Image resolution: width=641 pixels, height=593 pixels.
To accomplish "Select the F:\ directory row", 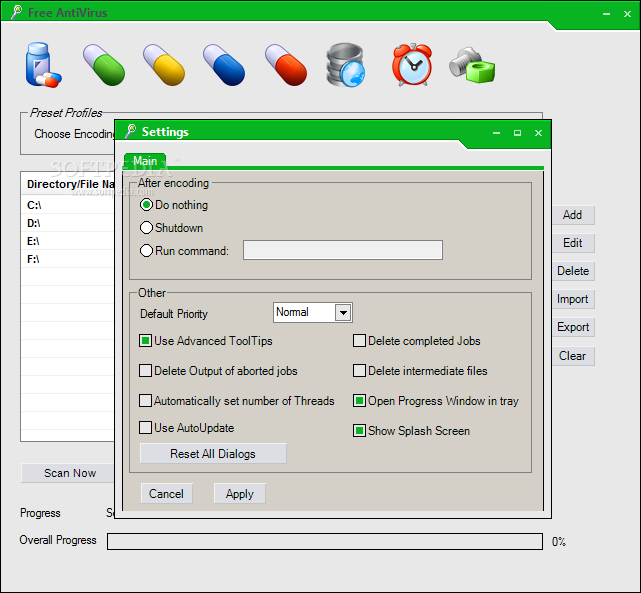I will point(67,259).
